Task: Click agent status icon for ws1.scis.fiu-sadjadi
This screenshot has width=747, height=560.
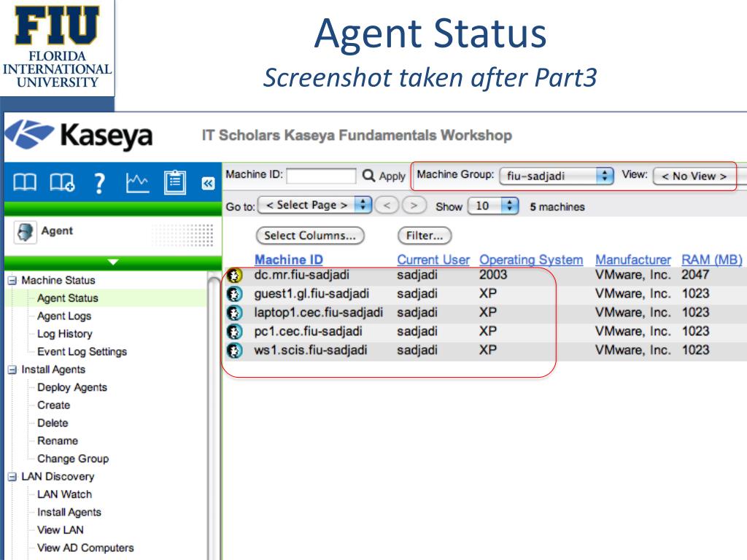Action: [x=234, y=351]
